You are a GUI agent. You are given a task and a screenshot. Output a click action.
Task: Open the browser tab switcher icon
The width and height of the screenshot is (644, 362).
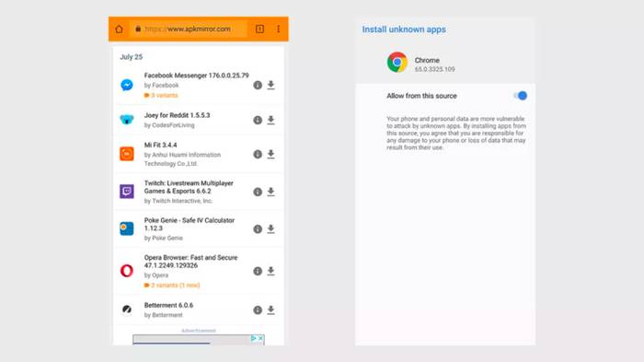point(259,29)
